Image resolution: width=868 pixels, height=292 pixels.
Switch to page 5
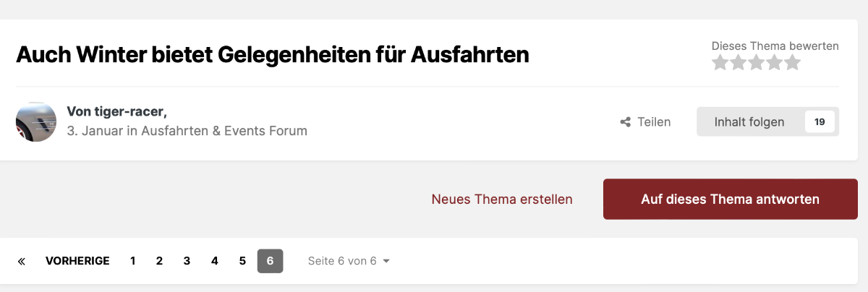click(242, 261)
